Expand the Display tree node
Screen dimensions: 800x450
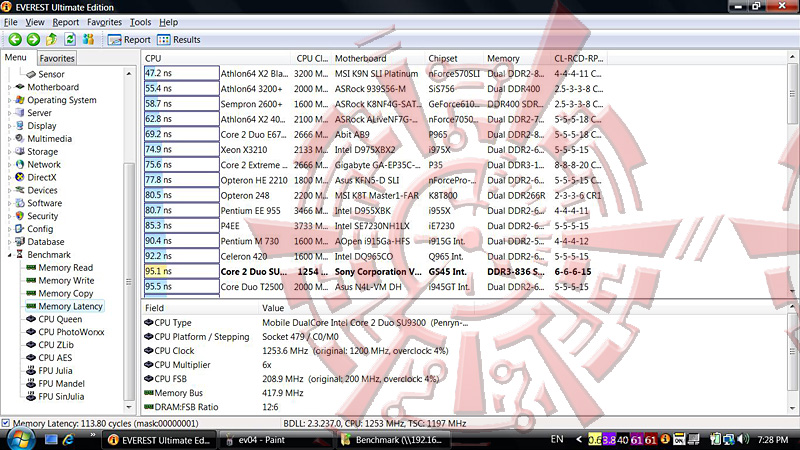coord(10,126)
